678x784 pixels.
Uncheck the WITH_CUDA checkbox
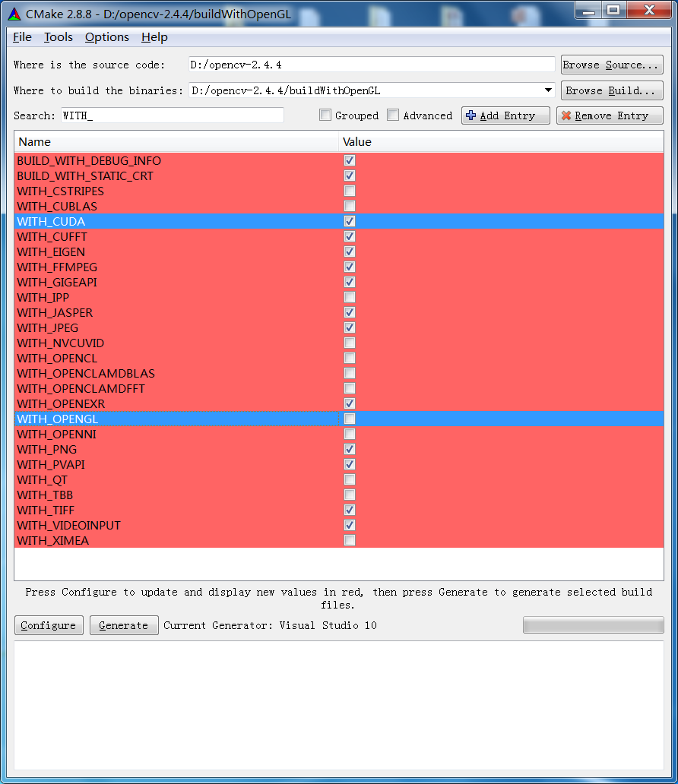coord(350,221)
